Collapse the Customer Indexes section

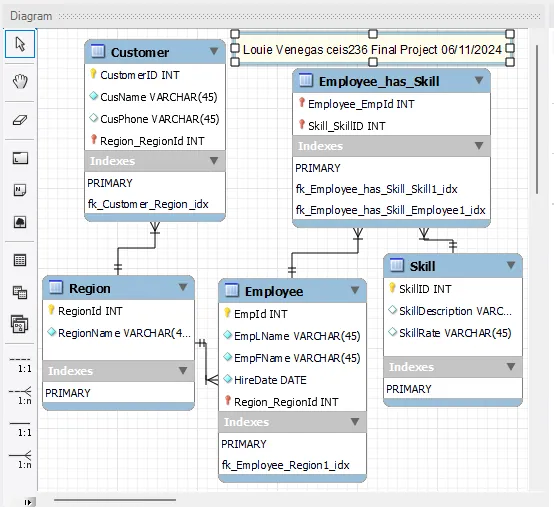(x=213, y=161)
